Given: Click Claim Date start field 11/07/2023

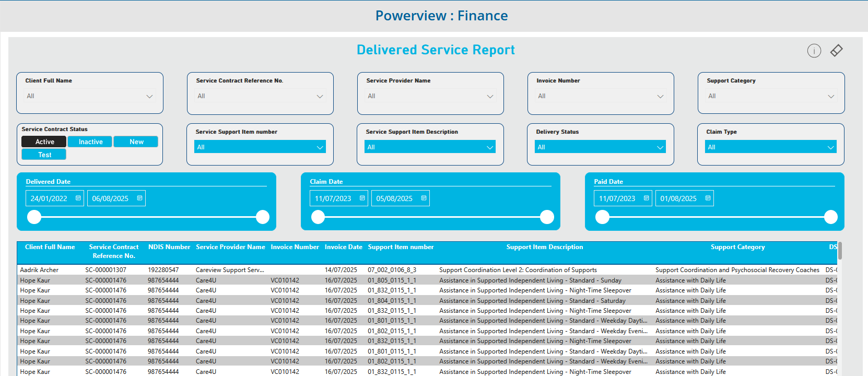Looking at the screenshot, I should 339,198.
